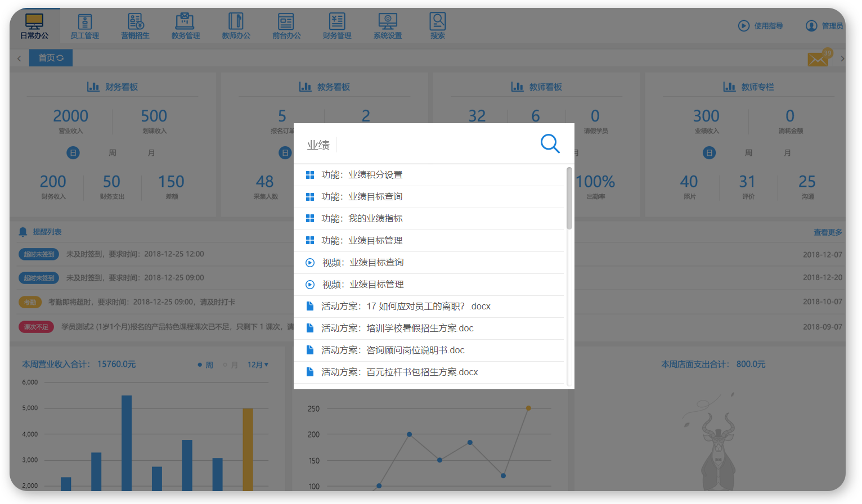862x504 pixels.
Task: Click right arrow to scroll tabs
Action: (842, 58)
